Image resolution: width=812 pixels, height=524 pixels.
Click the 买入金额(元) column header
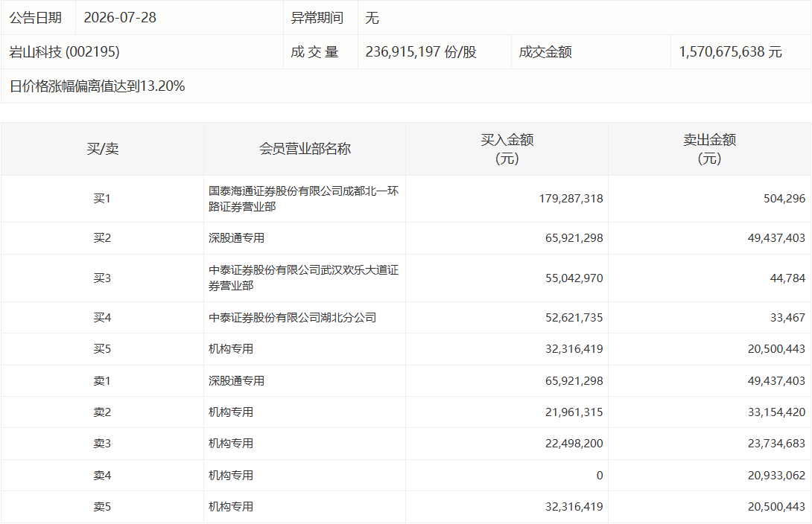507,149
